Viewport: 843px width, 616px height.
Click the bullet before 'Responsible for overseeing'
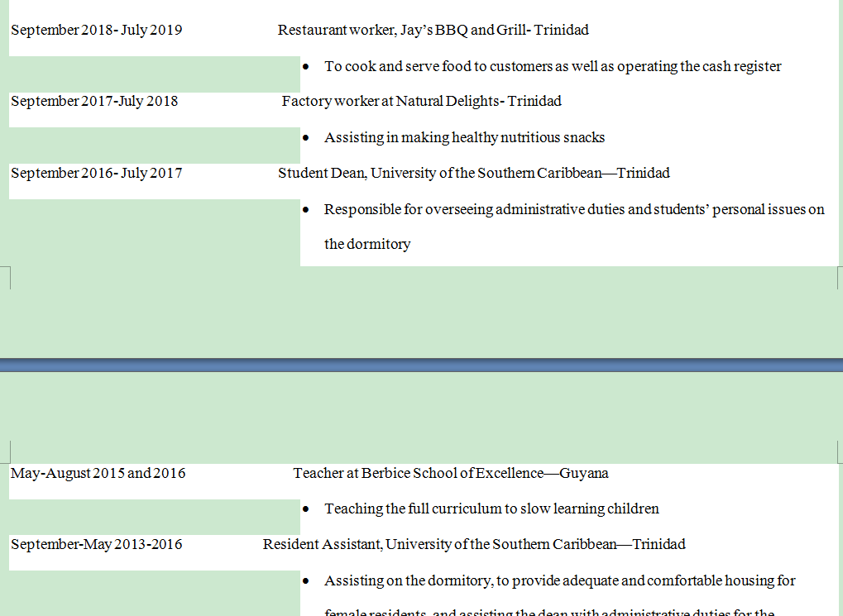point(306,210)
